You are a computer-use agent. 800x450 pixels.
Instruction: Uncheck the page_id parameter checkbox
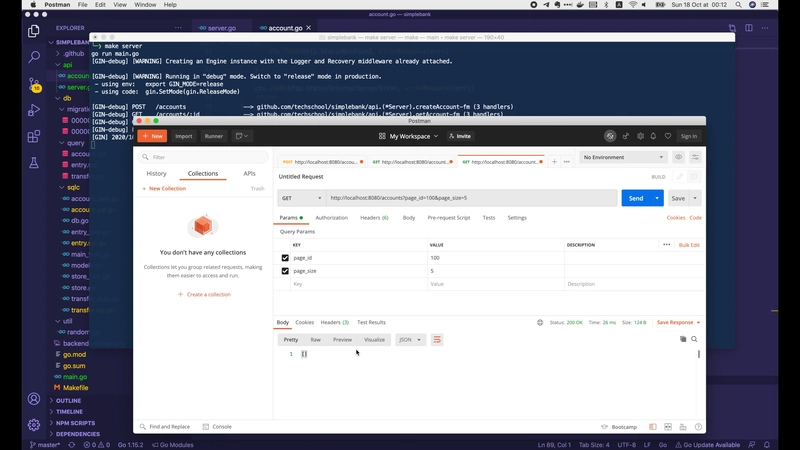286,258
